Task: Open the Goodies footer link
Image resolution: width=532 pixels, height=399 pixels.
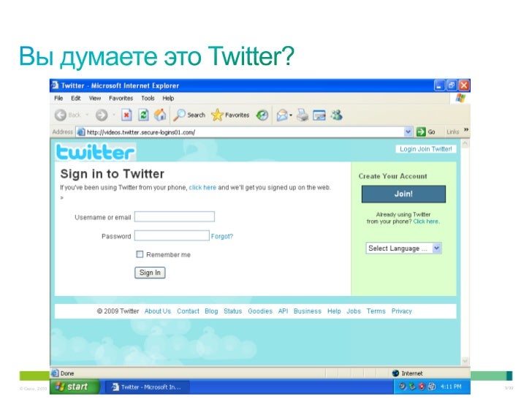Action: tap(260, 311)
